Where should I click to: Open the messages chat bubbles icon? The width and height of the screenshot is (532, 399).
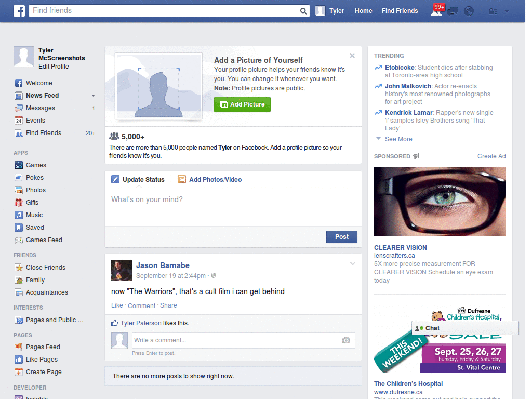[x=453, y=11]
